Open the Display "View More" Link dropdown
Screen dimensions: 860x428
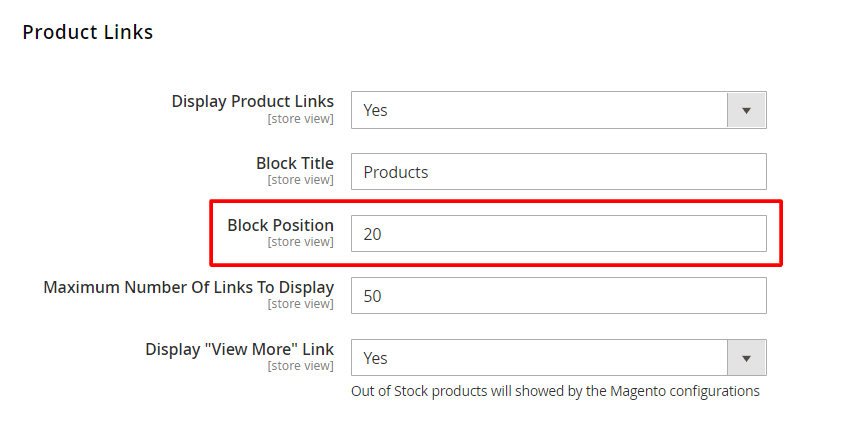(540, 358)
